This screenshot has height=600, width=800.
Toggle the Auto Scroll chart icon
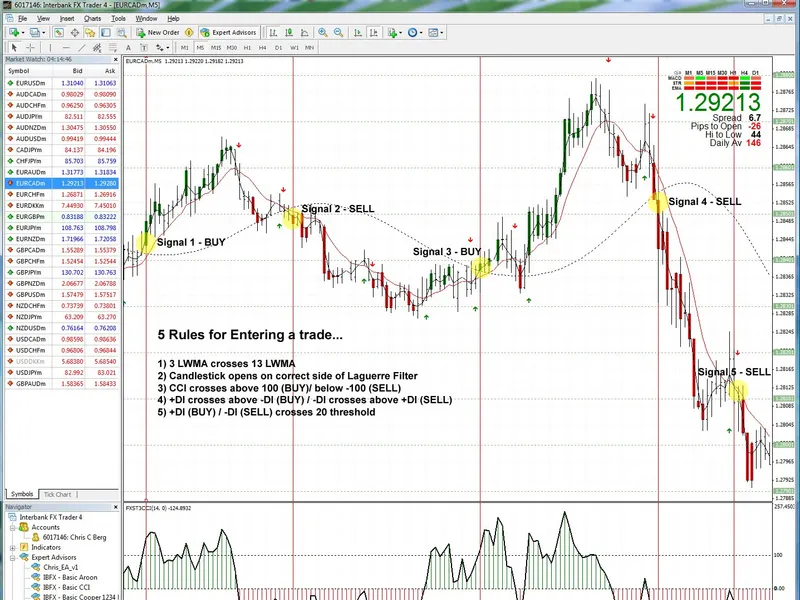pyautogui.click(x=358, y=33)
